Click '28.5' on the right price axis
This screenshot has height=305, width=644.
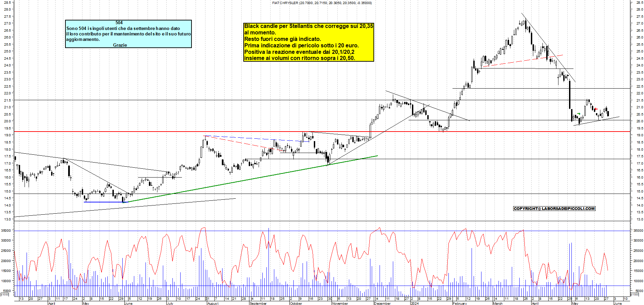(x=640, y=2)
